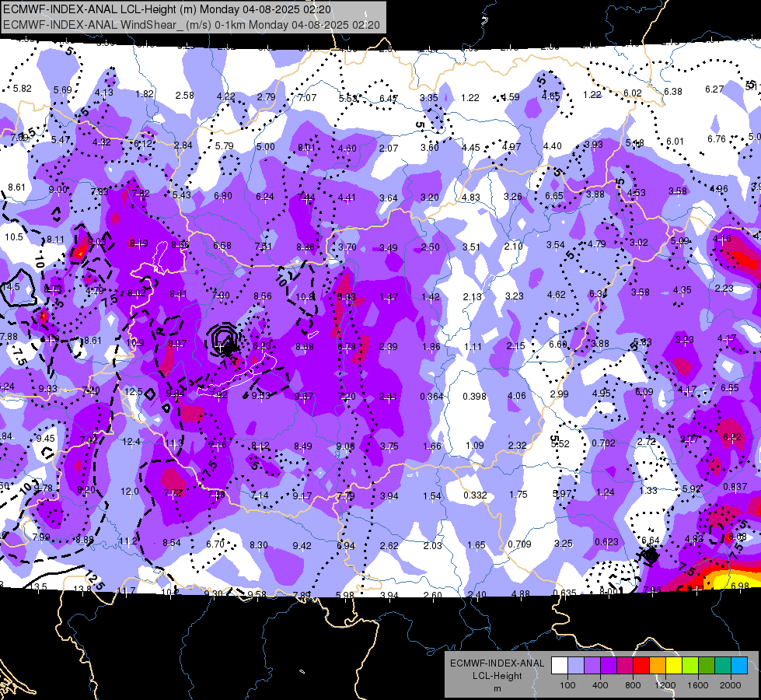Click the 13.8 value at the bottom edge

(x=82, y=590)
